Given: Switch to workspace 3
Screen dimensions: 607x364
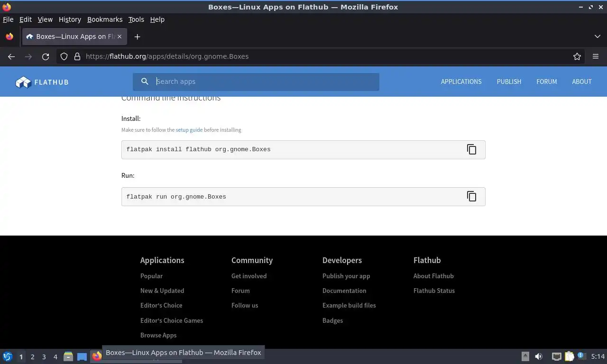Looking at the screenshot, I should 44,357.
